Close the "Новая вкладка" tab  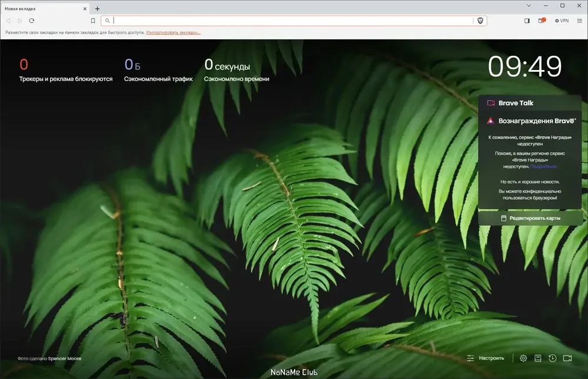pyautogui.click(x=85, y=8)
